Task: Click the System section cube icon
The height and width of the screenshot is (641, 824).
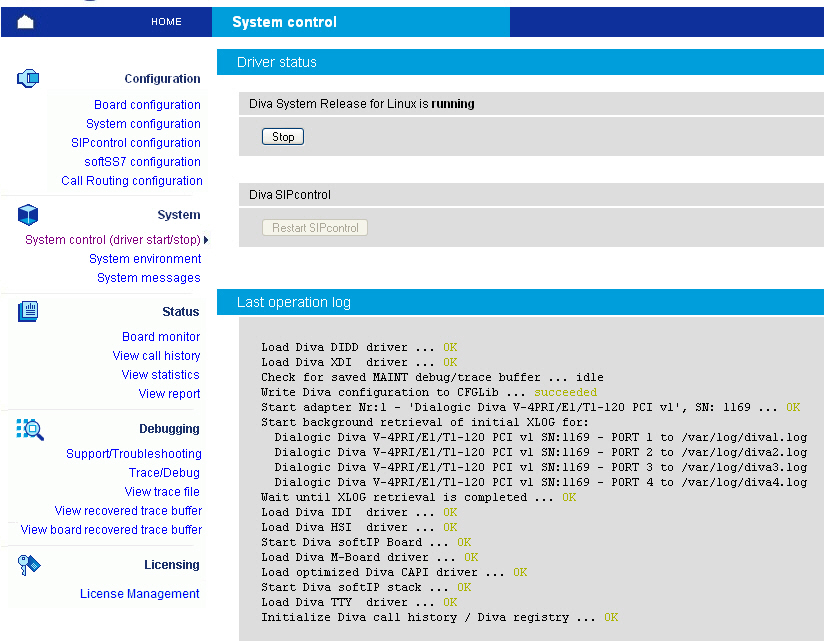Action: (x=28, y=214)
